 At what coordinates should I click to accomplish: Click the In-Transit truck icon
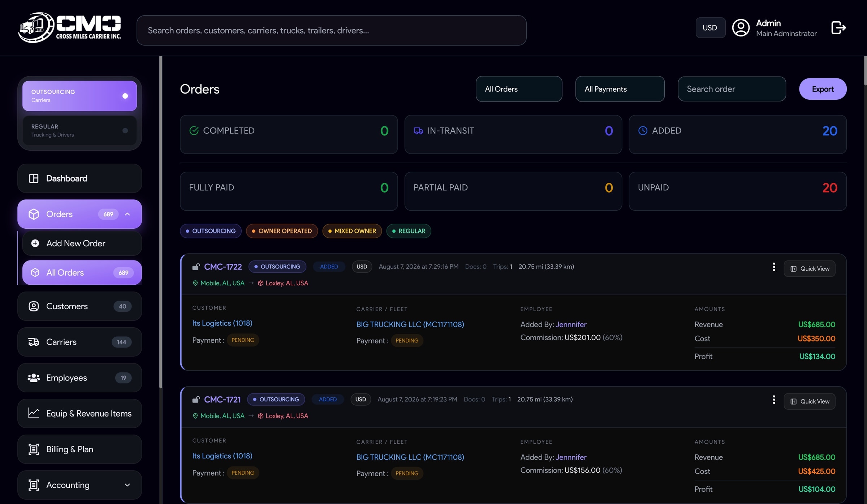coord(418,131)
